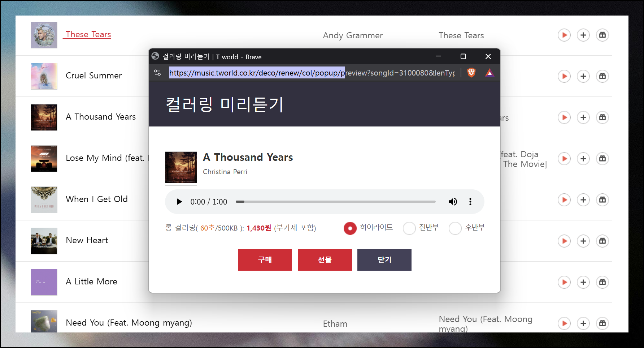
Task: Add Cruel Summer with plus icon
Action: tap(583, 76)
